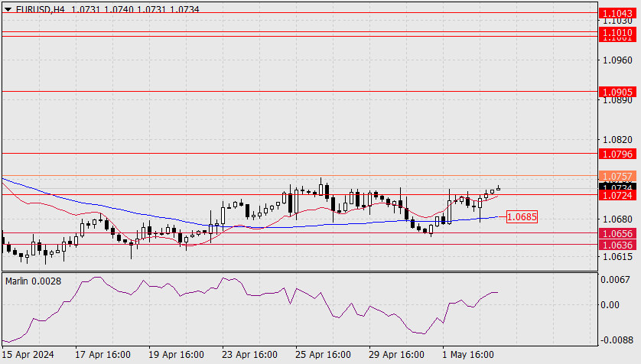The image size is (641, 364).
Task: Click the 15 Apr 2024 date label
Action: click(x=28, y=354)
